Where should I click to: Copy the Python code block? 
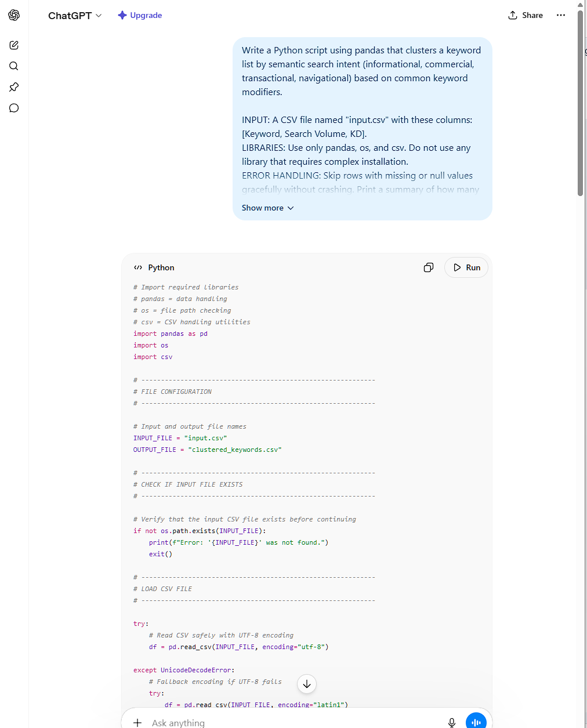pyautogui.click(x=429, y=267)
